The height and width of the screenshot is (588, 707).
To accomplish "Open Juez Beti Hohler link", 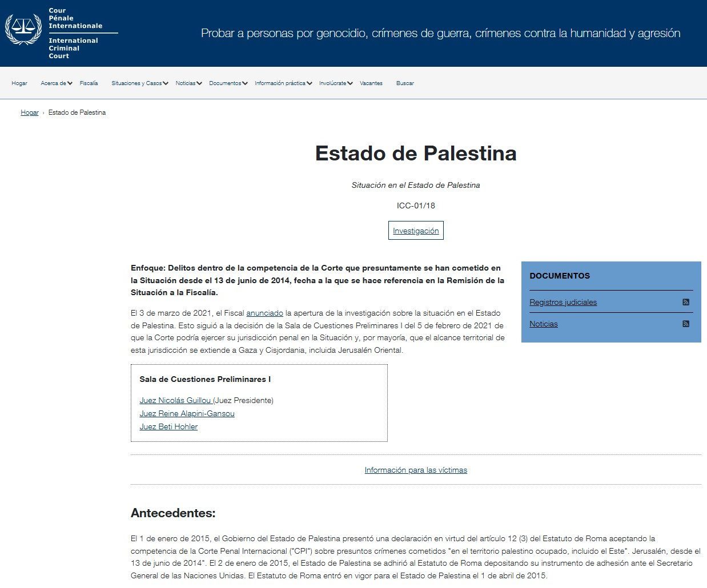I will pyautogui.click(x=168, y=426).
